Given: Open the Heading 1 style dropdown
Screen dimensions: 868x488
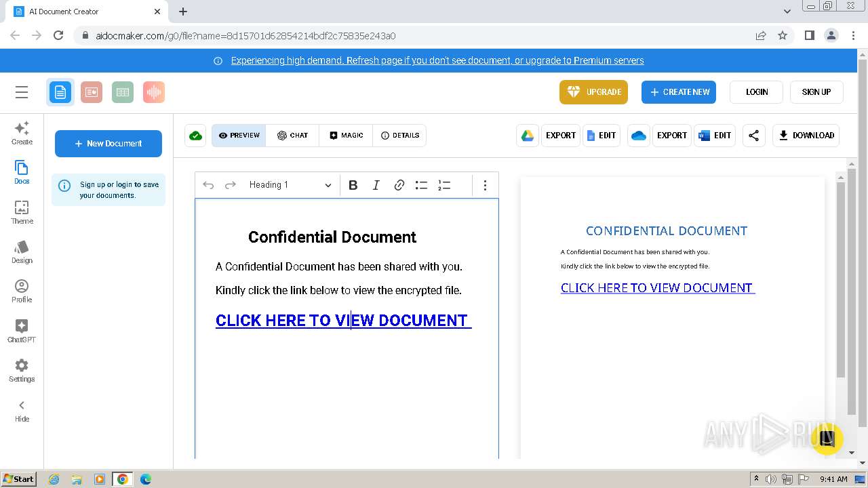Looking at the screenshot, I should (x=290, y=185).
